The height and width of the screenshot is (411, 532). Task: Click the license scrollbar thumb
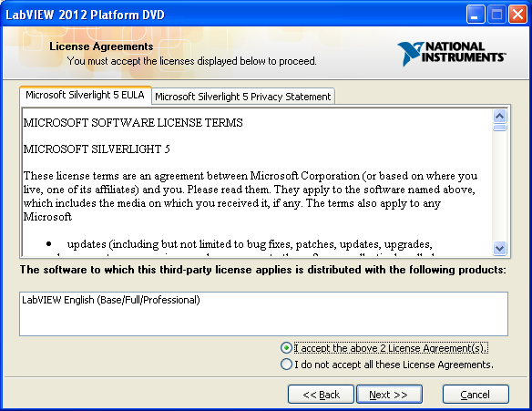click(x=500, y=128)
